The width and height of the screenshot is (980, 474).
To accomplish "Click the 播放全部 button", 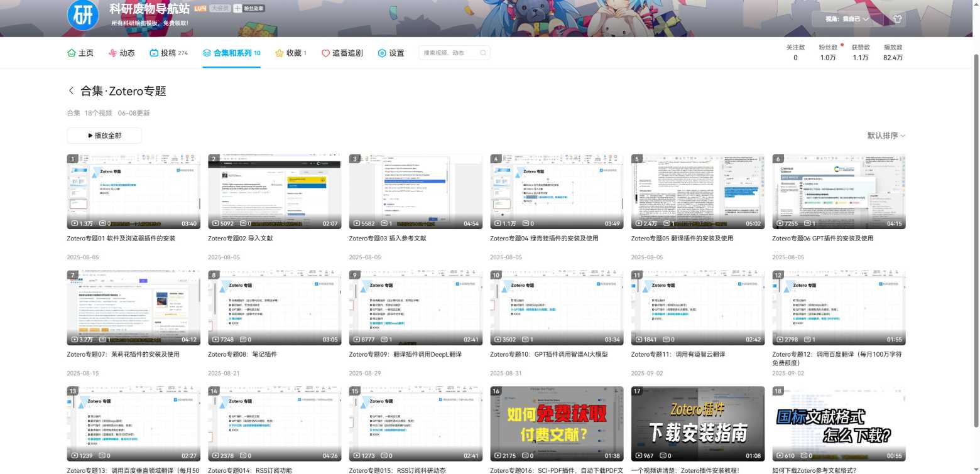I will 104,136.
